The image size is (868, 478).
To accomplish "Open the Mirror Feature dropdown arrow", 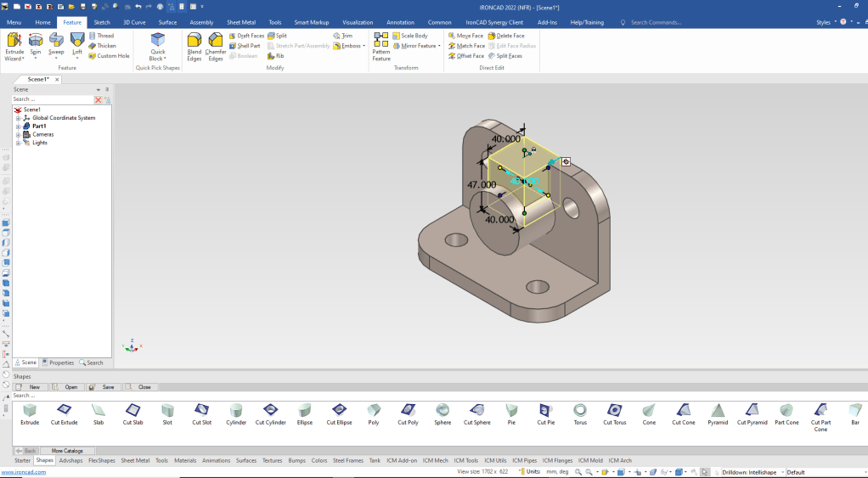I will [439, 46].
